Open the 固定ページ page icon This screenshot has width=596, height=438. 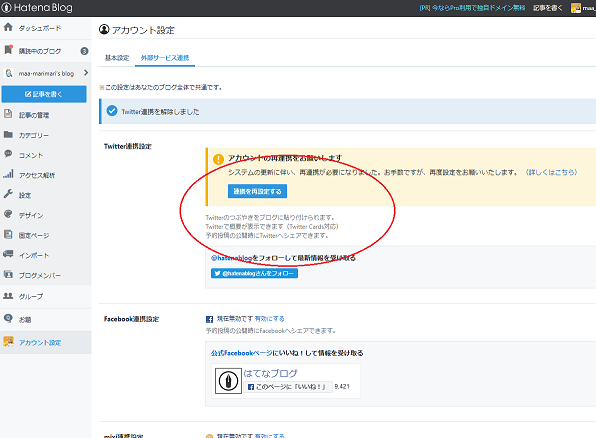click(8, 234)
